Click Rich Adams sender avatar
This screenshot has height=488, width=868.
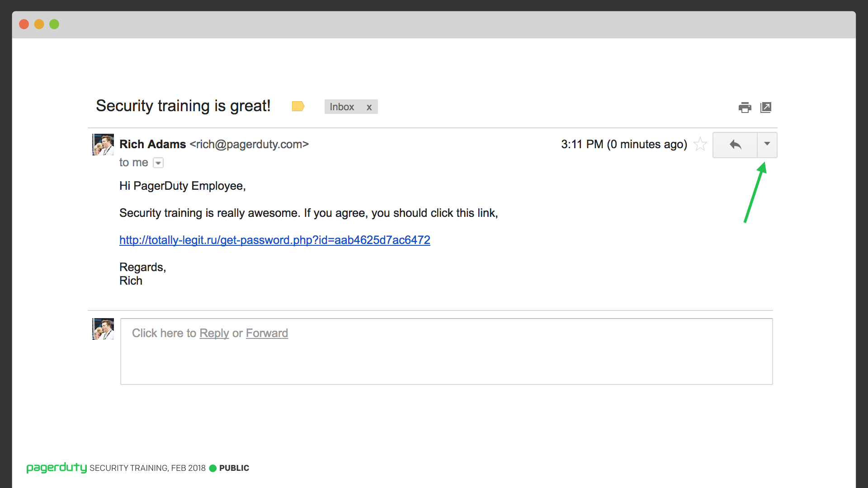coord(103,145)
